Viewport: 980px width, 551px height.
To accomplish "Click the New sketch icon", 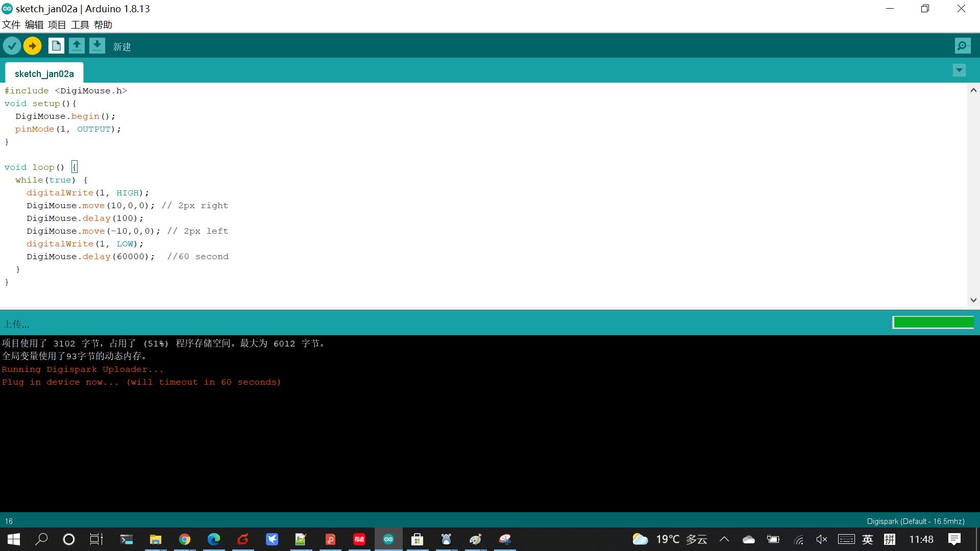I will click(56, 46).
